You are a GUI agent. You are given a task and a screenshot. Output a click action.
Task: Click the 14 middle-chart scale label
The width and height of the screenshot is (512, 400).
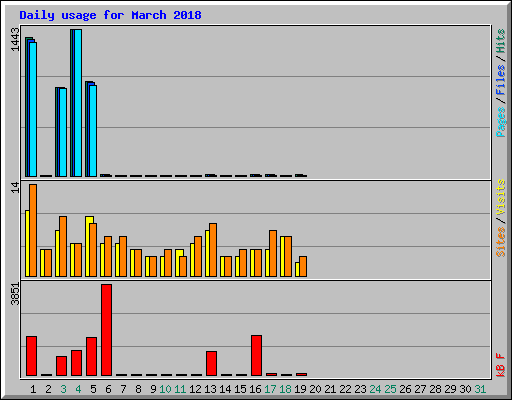point(15,188)
